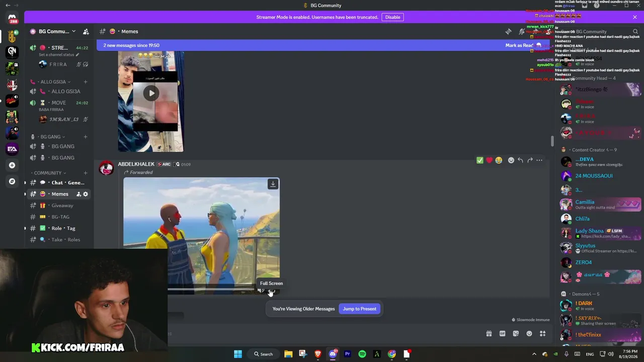
Task: Open the GN server icon
Action: point(12,51)
